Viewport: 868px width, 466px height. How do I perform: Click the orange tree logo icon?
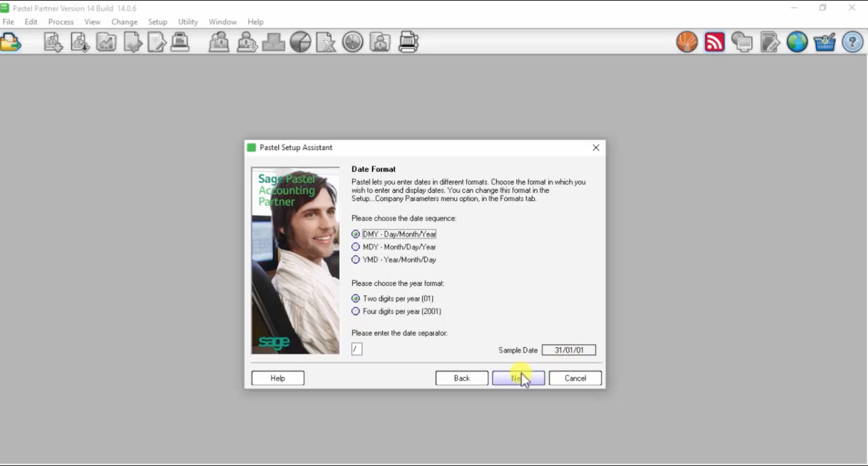[687, 42]
